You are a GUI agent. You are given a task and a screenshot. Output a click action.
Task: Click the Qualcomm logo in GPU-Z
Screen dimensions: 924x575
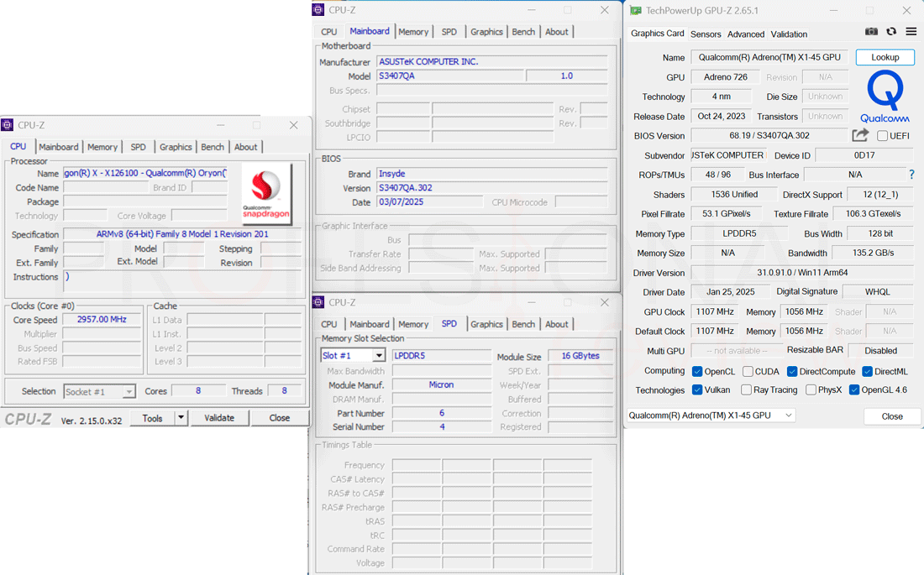[x=885, y=97]
